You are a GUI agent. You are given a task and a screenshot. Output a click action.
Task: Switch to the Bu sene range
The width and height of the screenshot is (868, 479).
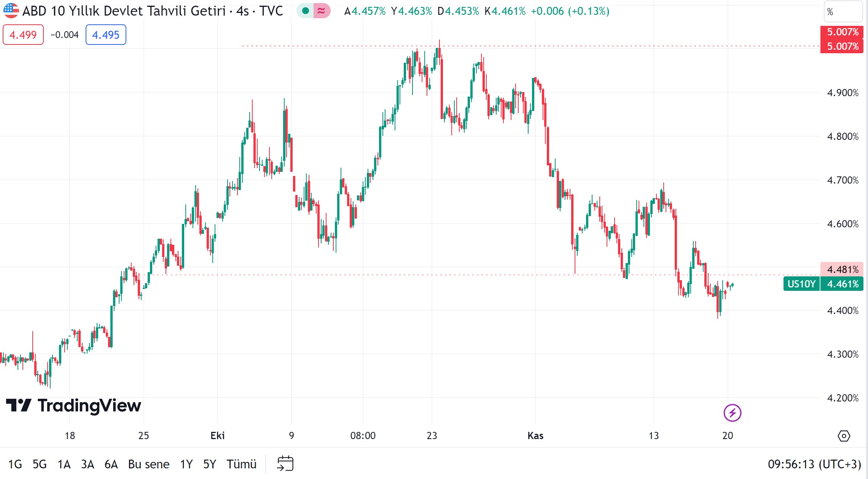pyautogui.click(x=148, y=464)
